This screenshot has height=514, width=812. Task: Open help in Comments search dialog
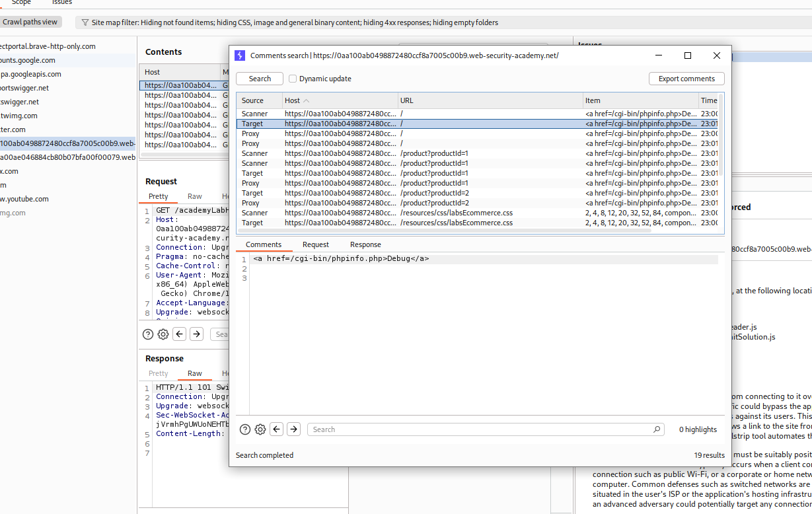(245, 429)
